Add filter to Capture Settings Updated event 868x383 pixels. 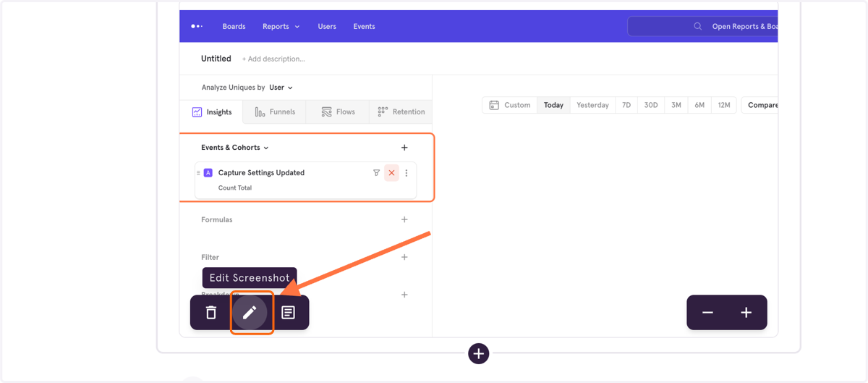click(x=376, y=173)
